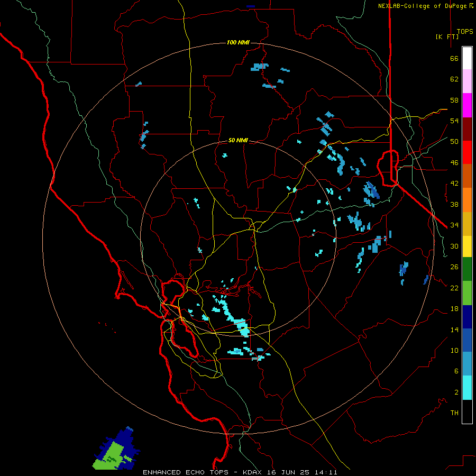This screenshot has width=476, height=476.
Task: Click the "2" scale value
Action: click(x=456, y=392)
